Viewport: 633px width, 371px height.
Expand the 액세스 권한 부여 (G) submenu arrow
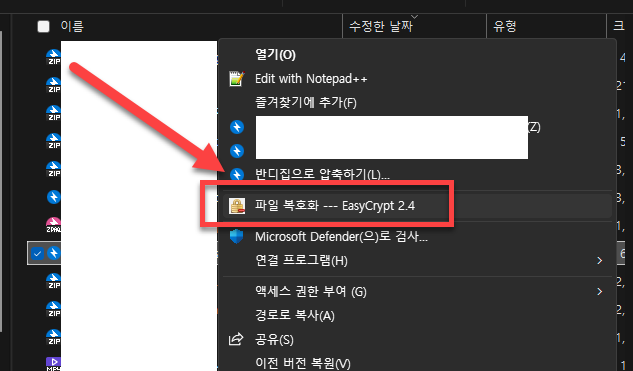pyautogui.click(x=599, y=291)
